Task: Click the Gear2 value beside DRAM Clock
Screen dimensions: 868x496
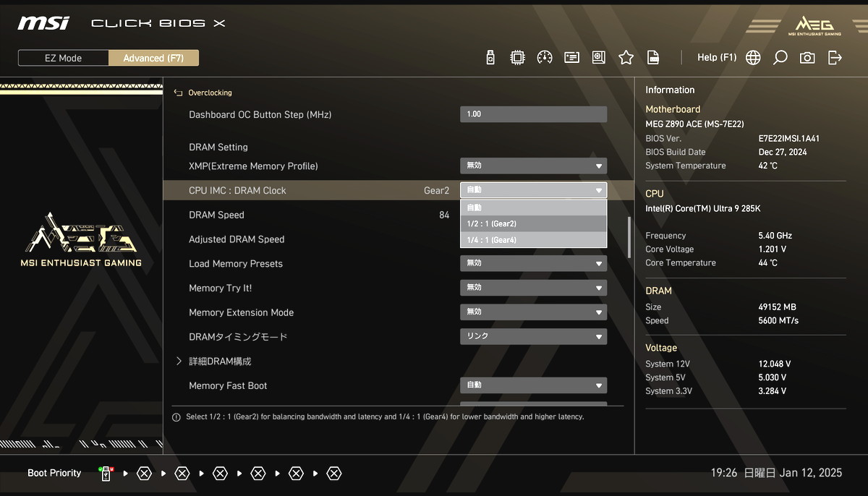Action: point(436,190)
